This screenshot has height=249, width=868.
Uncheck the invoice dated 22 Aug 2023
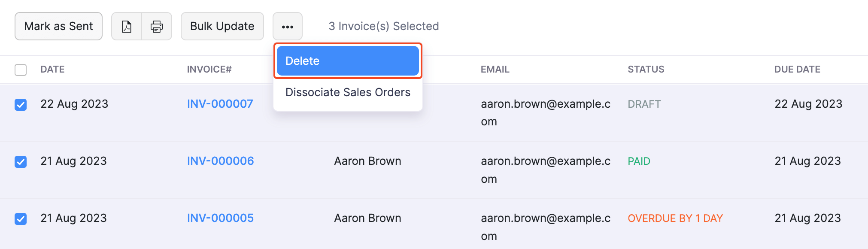(21, 104)
